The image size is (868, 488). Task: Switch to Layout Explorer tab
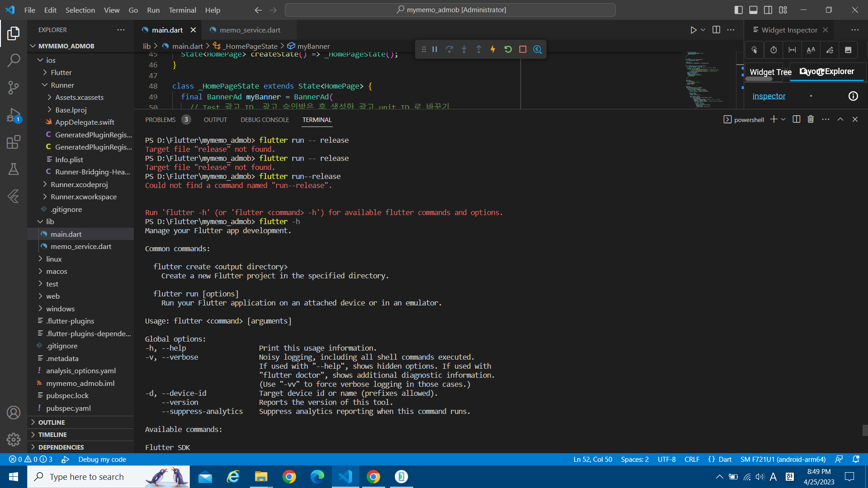pyautogui.click(x=827, y=71)
